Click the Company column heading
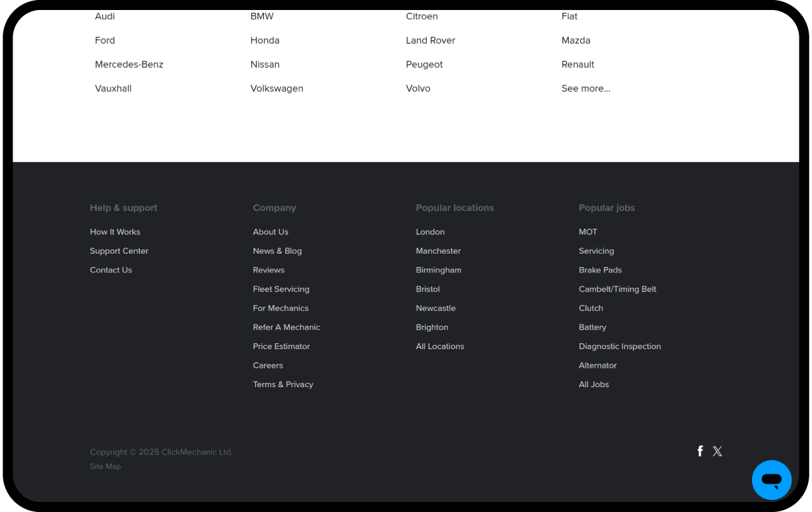812x512 pixels. [274, 208]
